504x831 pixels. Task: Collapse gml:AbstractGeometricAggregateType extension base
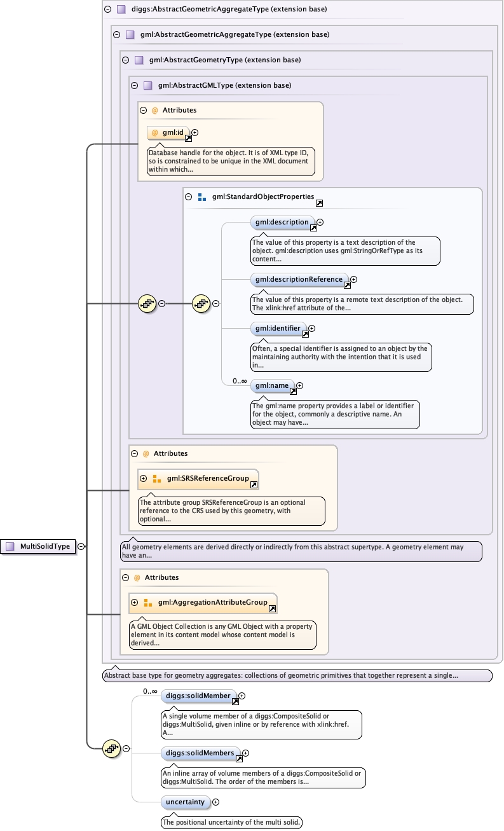coord(116,35)
